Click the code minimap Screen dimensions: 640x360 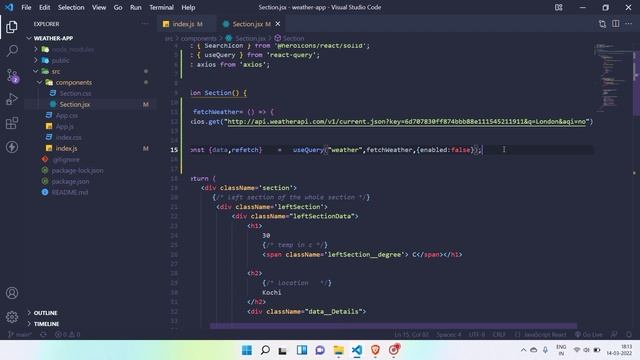pyautogui.click(x=613, y=78)
